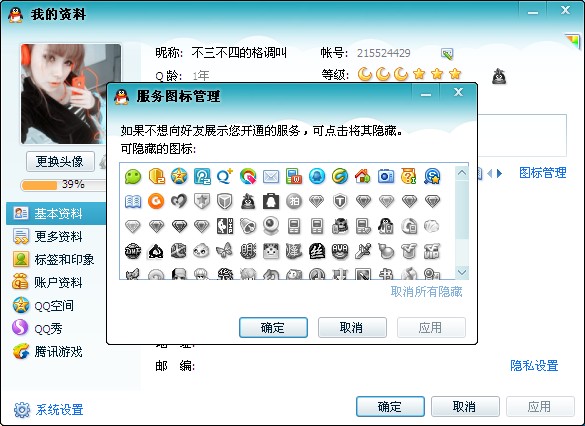The image size is (585, 426).
Task: Click the nickname 不三不四的格调叫
Action: tap(239, 53)
